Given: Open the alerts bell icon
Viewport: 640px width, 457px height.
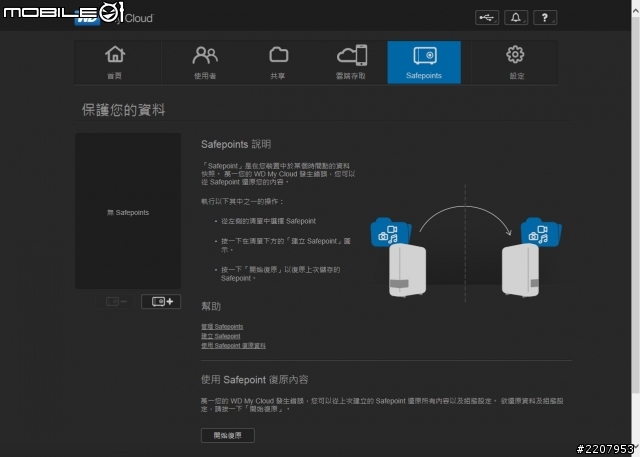Looking at the screenshot, I should click(x=516, y=18).
